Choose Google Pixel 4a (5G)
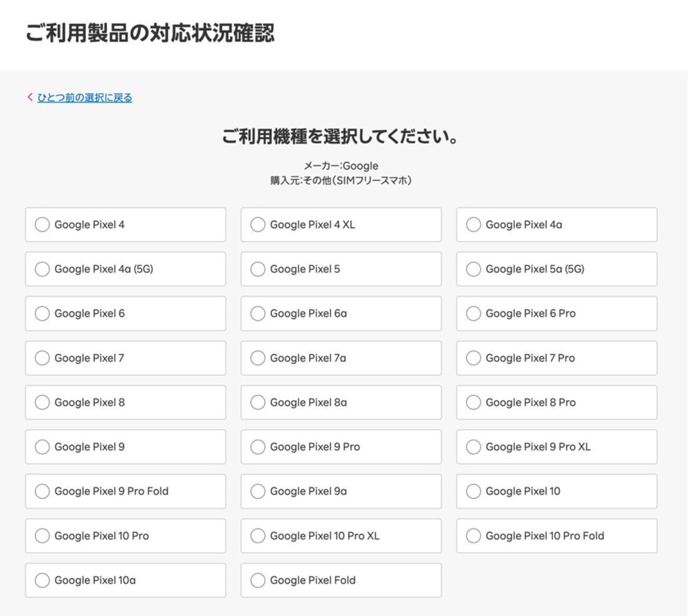 pyautogui.click(x=126, y=269)
